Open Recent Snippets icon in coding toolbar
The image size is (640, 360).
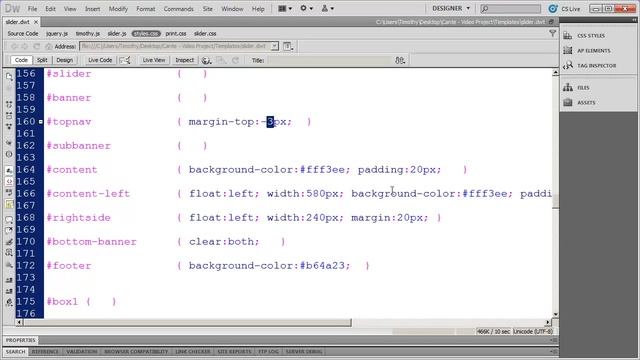coord(9,253)
